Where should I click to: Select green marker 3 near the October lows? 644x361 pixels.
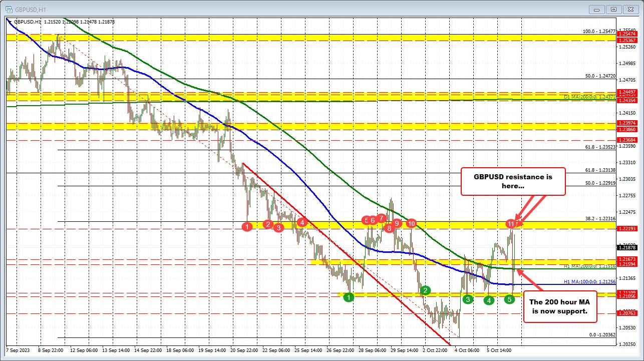pyautogui.click(x=468, y=299)
